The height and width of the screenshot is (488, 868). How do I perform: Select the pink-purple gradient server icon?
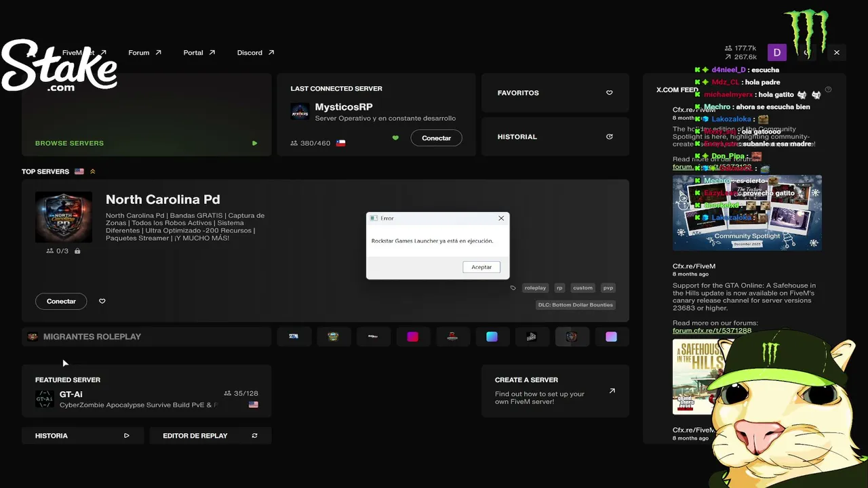[611, 337]
